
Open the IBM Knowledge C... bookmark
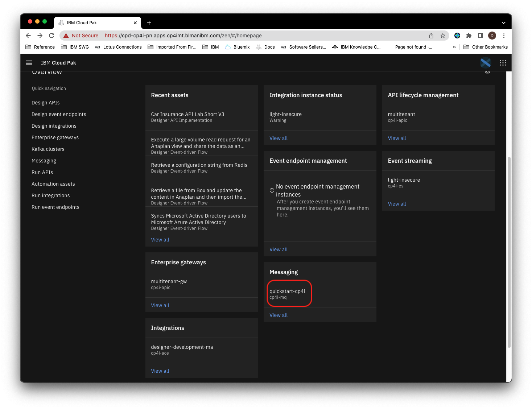click(x=356, y=47)
